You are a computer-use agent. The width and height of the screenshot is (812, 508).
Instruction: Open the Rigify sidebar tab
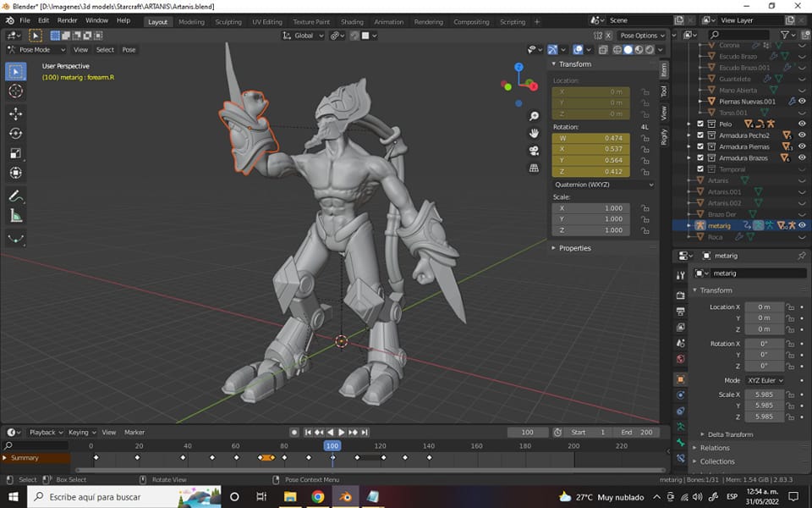coord(664,137)
